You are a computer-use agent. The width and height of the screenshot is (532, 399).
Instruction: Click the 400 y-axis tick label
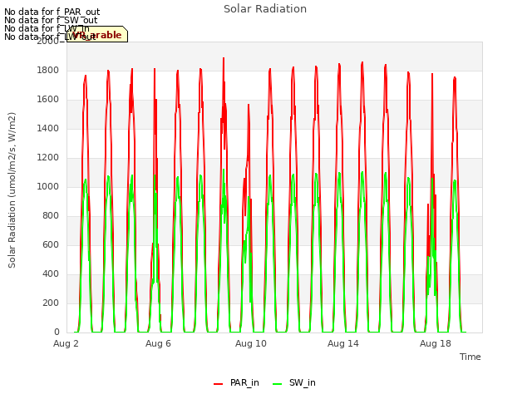(51, 273)
